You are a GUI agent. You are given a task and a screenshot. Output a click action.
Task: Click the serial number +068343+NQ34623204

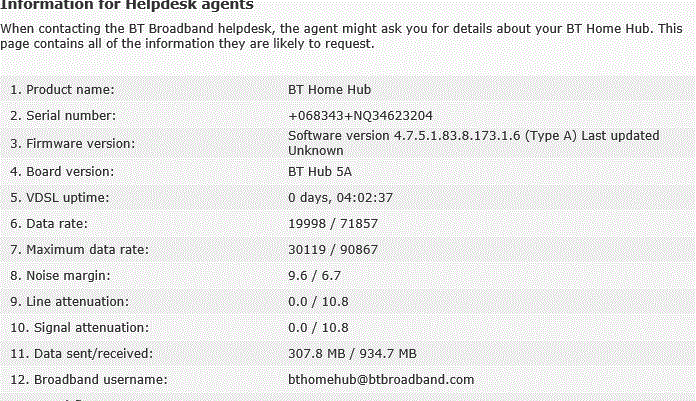pyautogui.click(x=360, y=116)
